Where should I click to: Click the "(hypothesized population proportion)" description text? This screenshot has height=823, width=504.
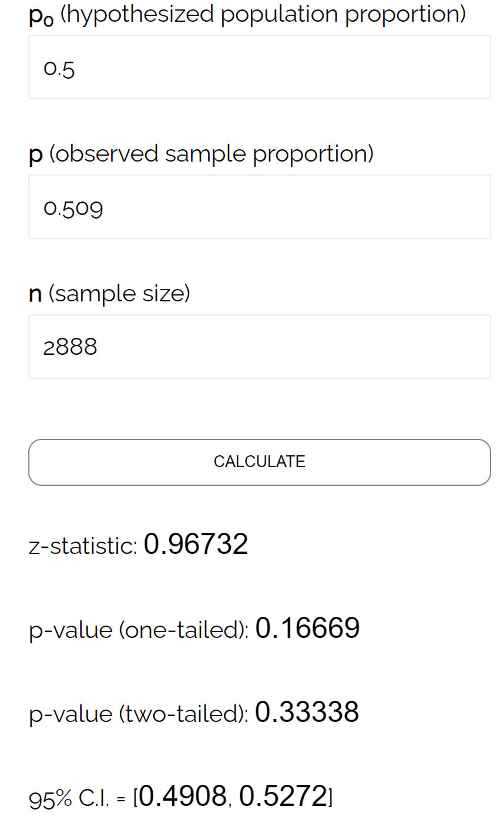coord(263,14)
